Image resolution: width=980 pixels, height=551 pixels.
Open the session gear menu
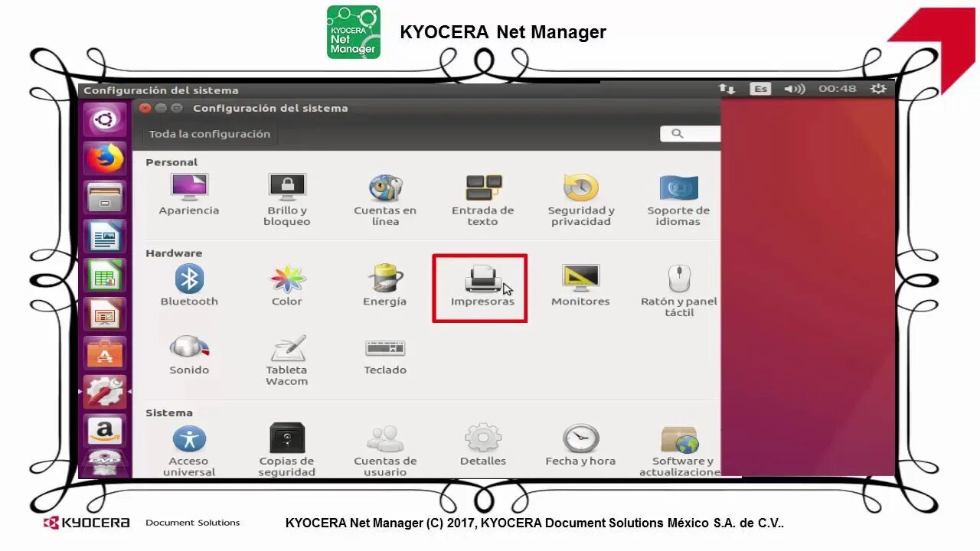878,89
